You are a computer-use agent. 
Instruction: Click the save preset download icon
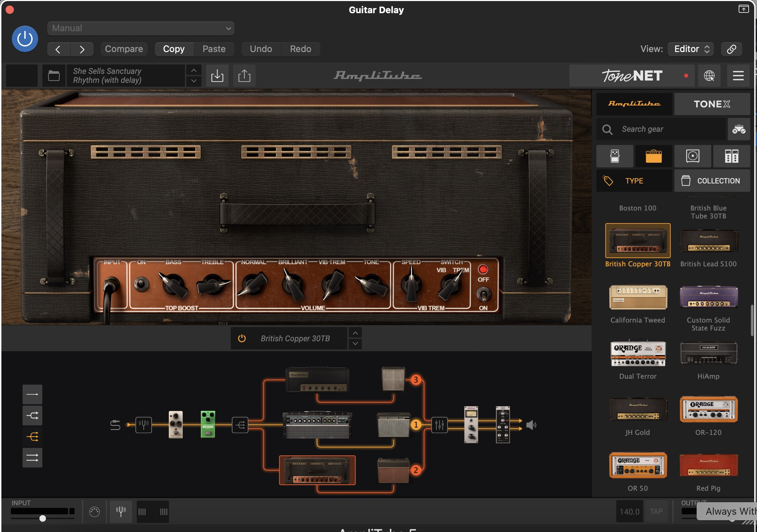click(217, 76)
